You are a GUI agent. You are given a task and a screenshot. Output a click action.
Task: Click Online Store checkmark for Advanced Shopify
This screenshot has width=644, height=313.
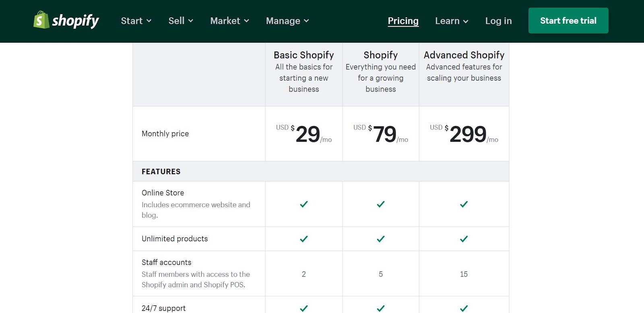(464, 204)
